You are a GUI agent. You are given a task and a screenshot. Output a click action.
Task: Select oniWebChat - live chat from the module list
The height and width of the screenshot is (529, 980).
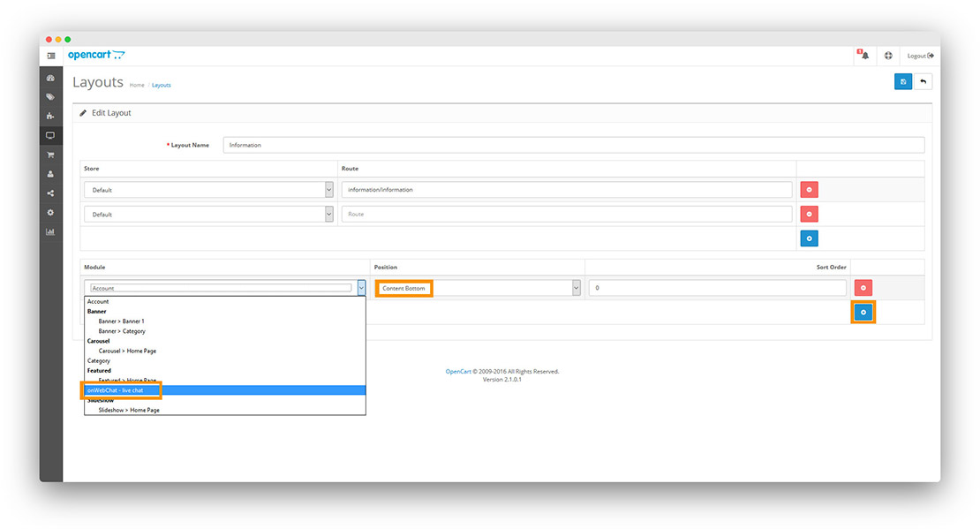click(x=119, y=389)
